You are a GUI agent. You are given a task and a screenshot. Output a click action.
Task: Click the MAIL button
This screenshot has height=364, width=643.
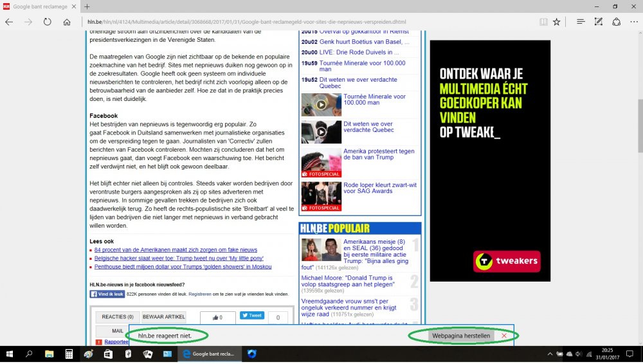pos(118,331)
